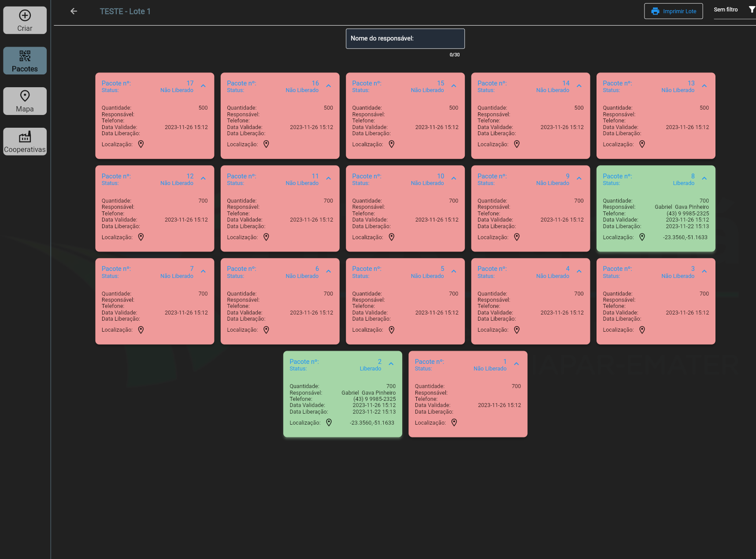Click location pin on package 8
This screenshot has height=559, width=756.
point(642,237)
